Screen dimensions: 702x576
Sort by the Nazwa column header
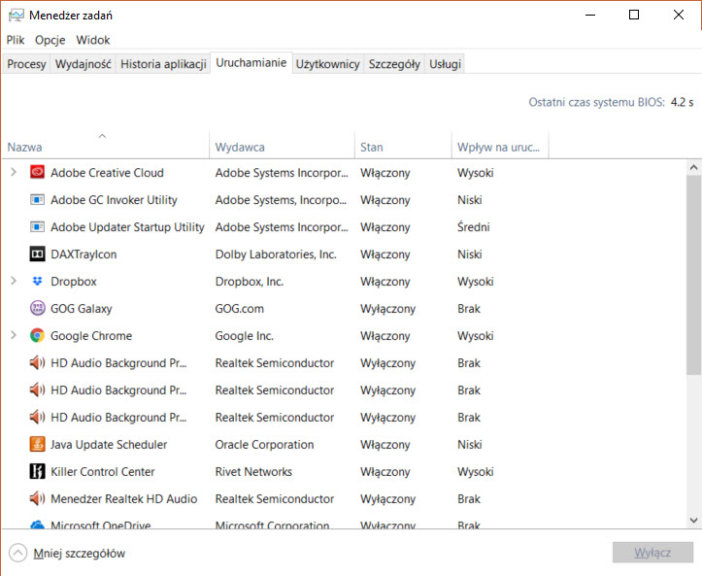pos(106,147)
